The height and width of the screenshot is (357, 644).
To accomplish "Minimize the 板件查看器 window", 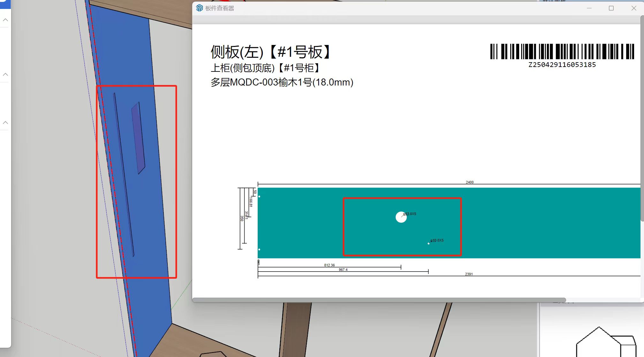I will (589, 8).
